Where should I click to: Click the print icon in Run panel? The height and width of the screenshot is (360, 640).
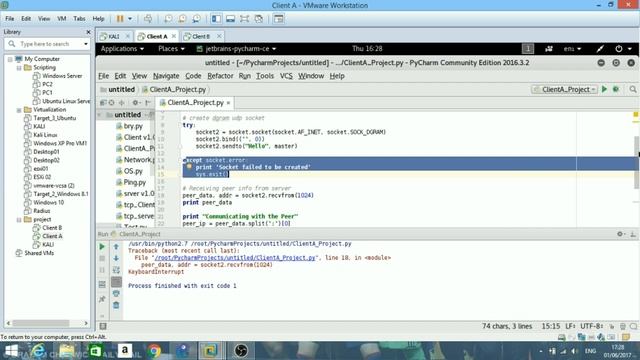(116, 293)
